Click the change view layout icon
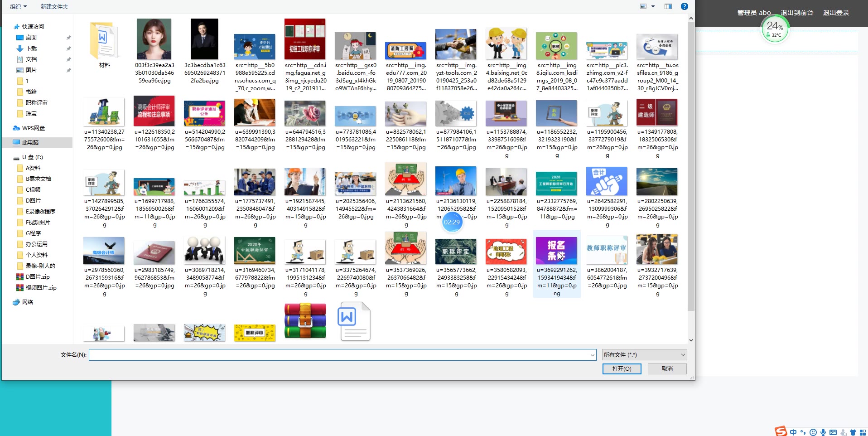The height and width of the screenshot is (436, 868). tap(643, 6)
